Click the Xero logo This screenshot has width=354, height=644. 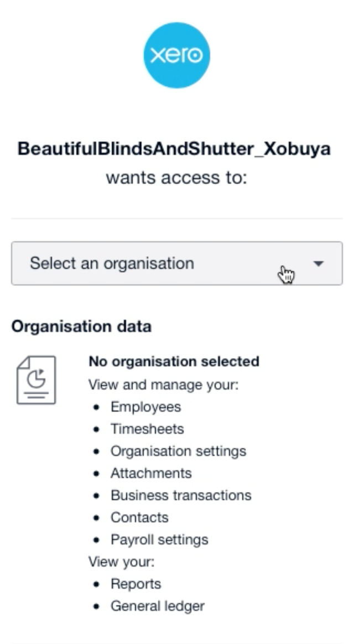[176, 55]
